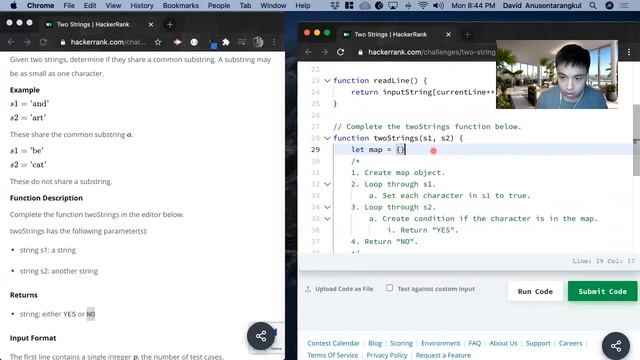Collapse the readLine function fold arrow

pyautogui.click(x=327, y=81)
